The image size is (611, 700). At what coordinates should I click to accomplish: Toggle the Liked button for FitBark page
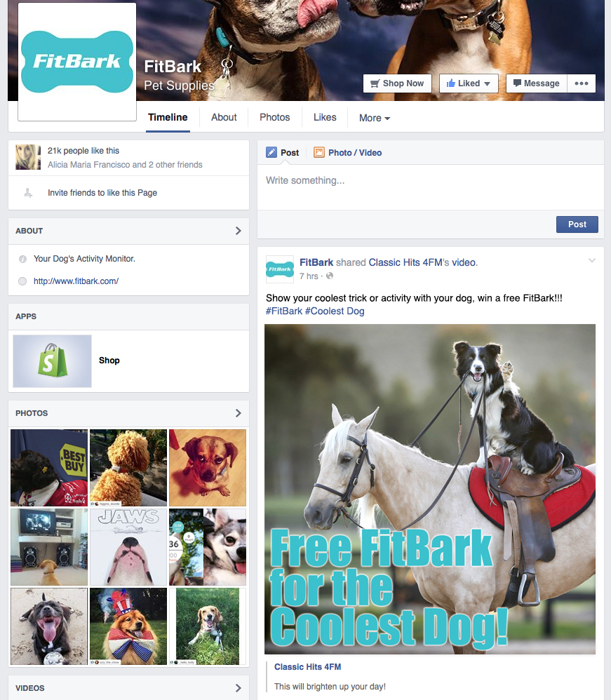click(x=469, y=83)
